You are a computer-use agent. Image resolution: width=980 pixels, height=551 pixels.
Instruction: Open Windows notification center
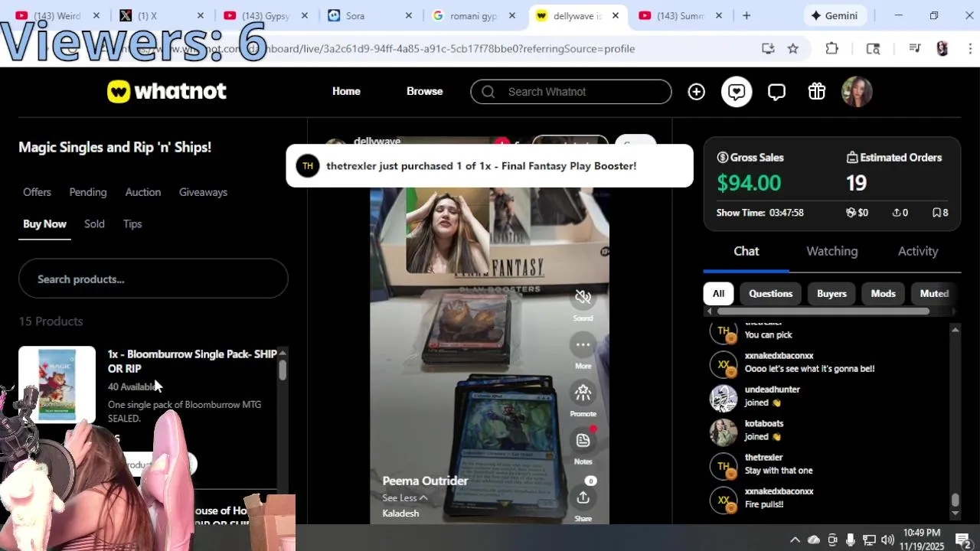[x=963, y=540]
